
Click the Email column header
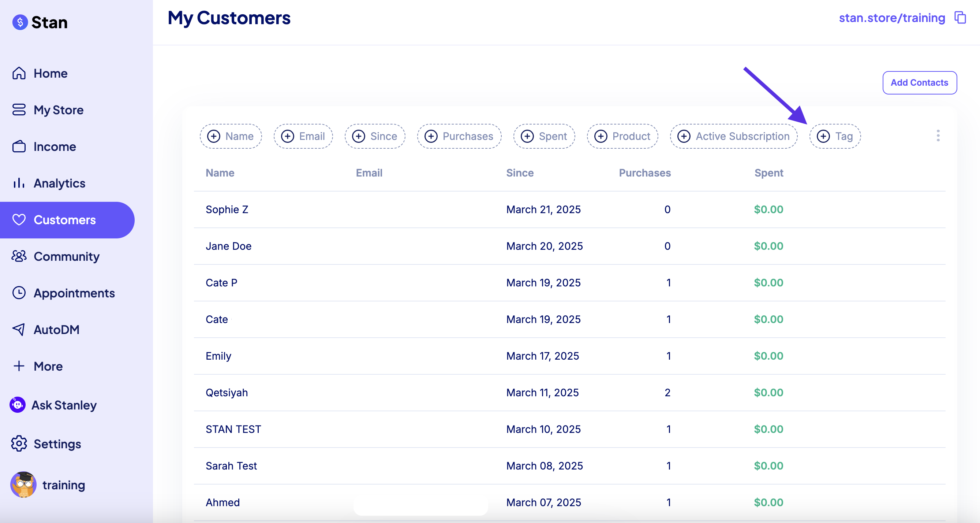pyautogui.click(x=369, y=173)
